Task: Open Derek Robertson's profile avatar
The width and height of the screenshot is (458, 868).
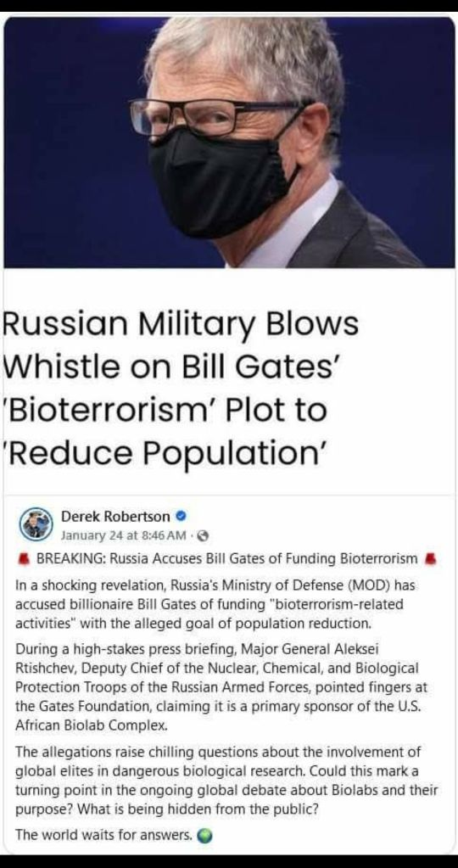Action: [36, 524]
